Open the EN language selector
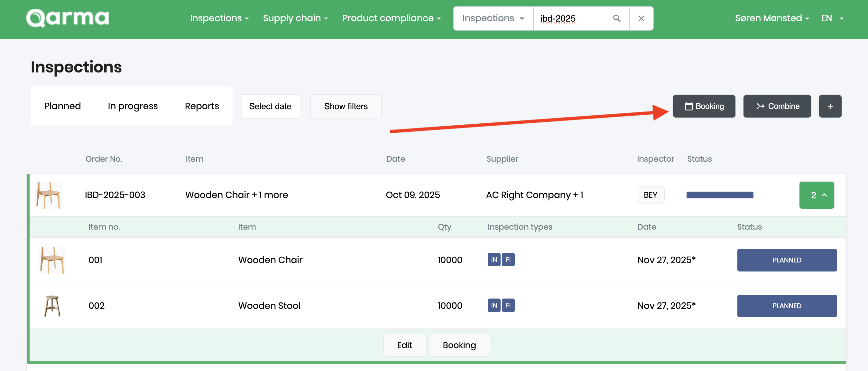This screenshot has width=868, height=371. [832, 18]
